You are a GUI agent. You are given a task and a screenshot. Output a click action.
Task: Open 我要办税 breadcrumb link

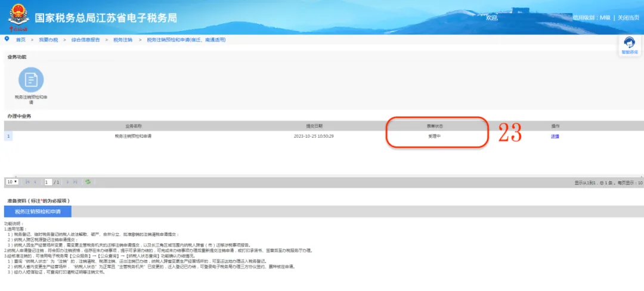pyautogui.click(x=48, y=40)
